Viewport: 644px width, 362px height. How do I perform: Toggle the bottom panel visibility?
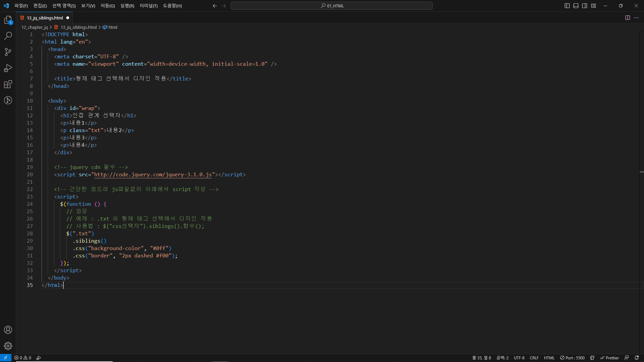pyautogui.click(x=576, y=6)
